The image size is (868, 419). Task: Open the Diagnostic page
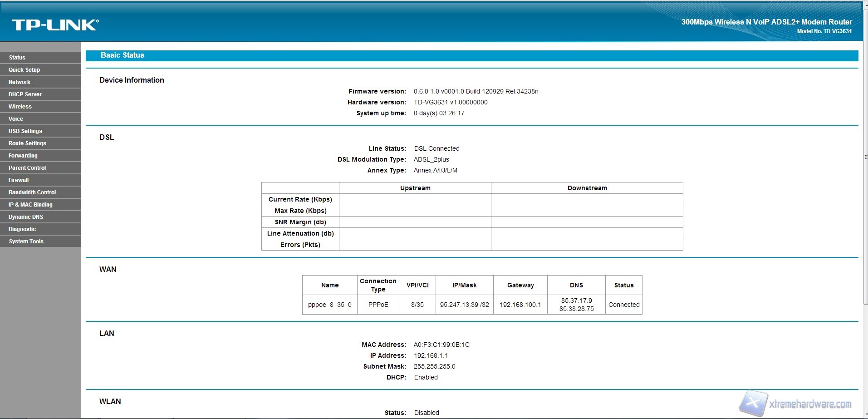pyautogui.click(x=22, y=229)
